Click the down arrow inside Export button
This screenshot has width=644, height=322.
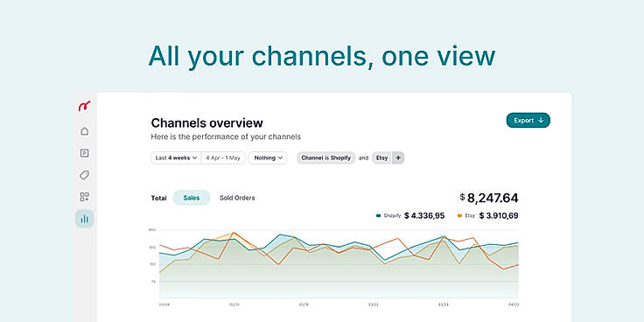[541, 121]
